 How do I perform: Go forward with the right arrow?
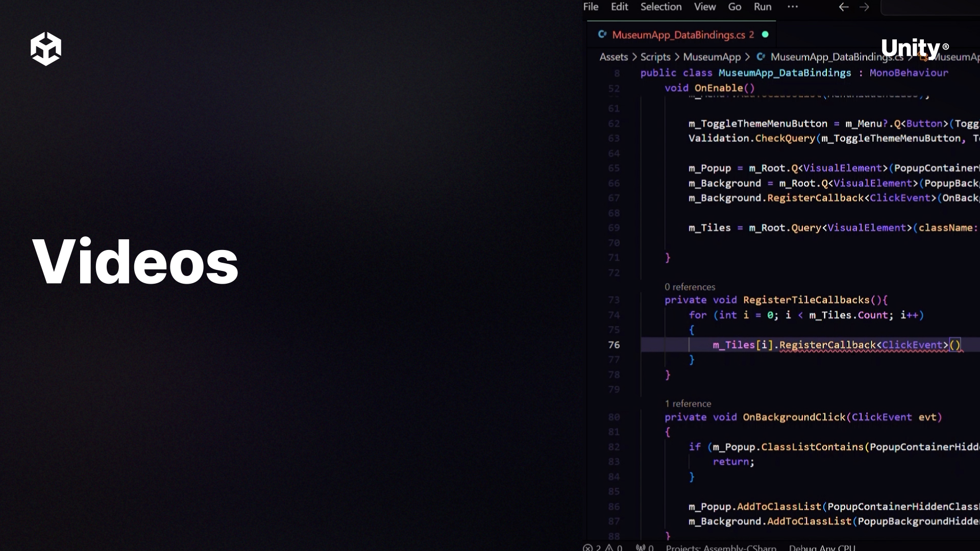click(864, 7)
